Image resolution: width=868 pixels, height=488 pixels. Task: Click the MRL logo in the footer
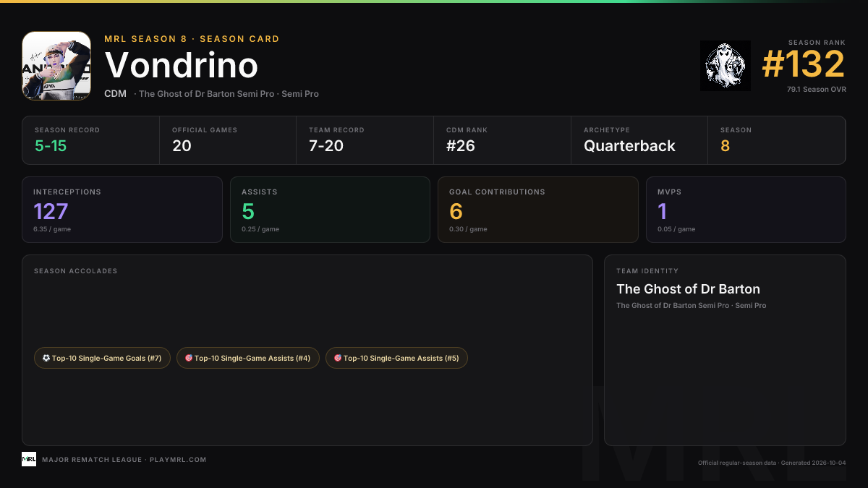29,459
